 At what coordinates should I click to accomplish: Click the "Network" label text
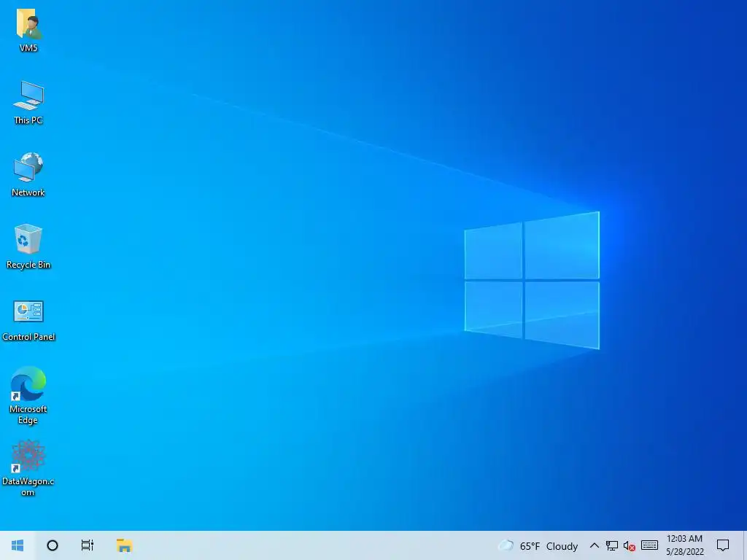(28, 192)
